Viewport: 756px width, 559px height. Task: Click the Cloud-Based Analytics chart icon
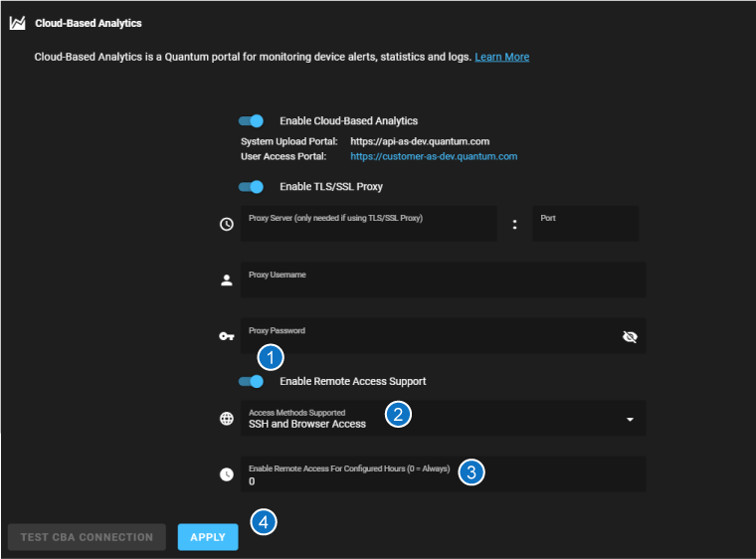[x=18, y=23]
